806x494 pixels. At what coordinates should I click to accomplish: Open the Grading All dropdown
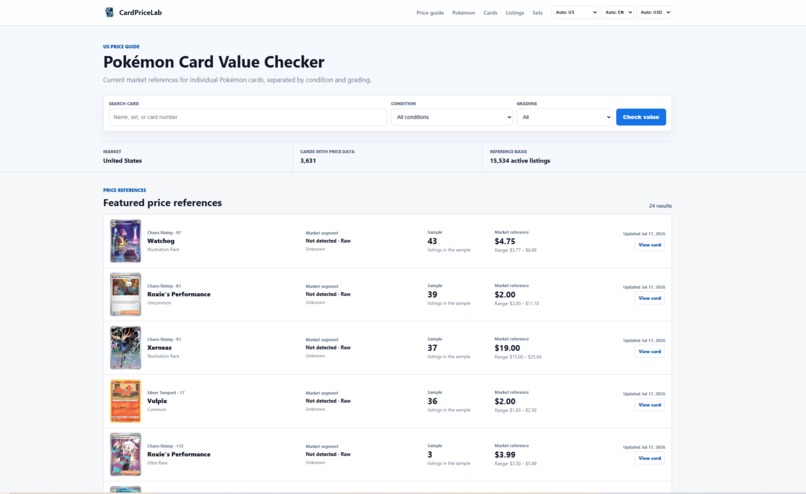point(564,117)
